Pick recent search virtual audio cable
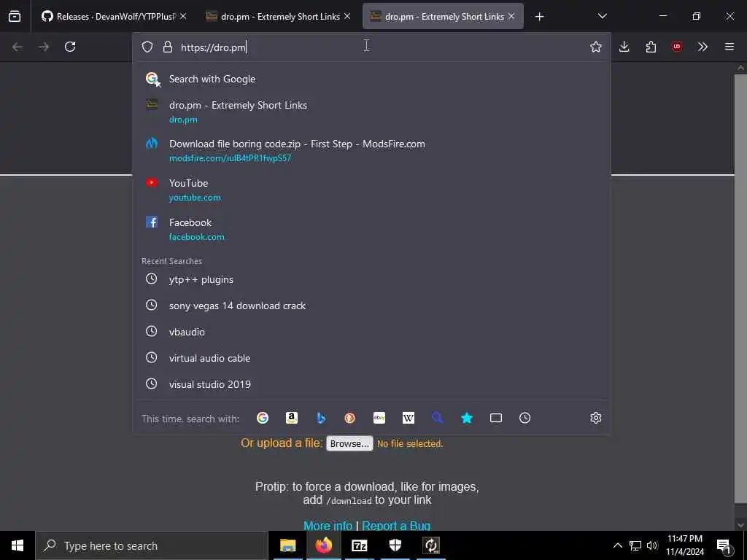Image resolution: width=747 pixels, height=560 pixels. coord(371,358)
